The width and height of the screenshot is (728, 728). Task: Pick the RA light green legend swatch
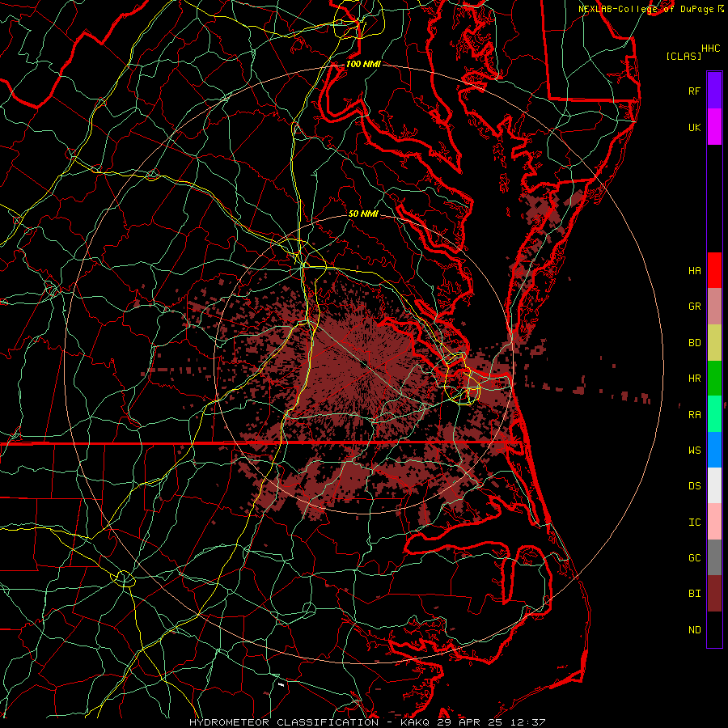coord(714,413)
